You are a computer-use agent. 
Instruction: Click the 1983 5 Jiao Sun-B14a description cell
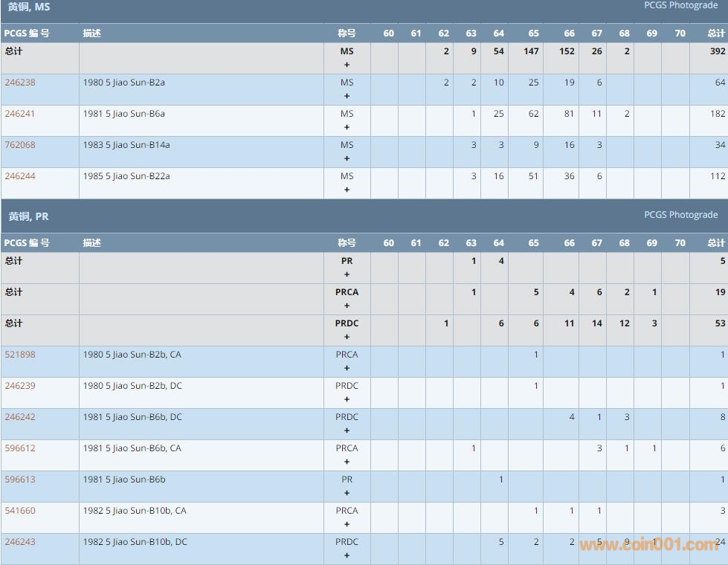point(126,145)
